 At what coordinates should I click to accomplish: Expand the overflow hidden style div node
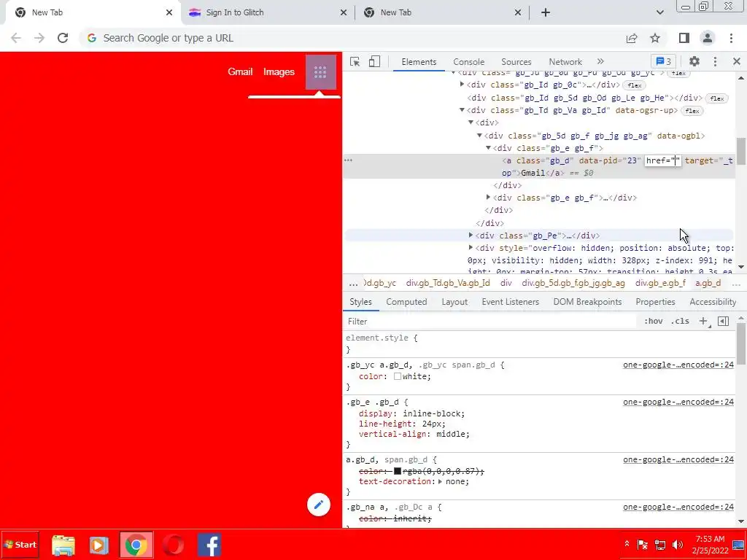tap(471, 248)
